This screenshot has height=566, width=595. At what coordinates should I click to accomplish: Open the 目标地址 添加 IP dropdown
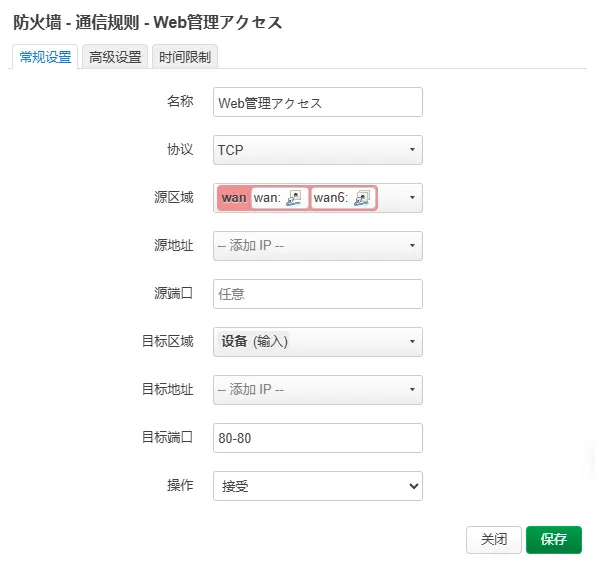coord(318,390)
